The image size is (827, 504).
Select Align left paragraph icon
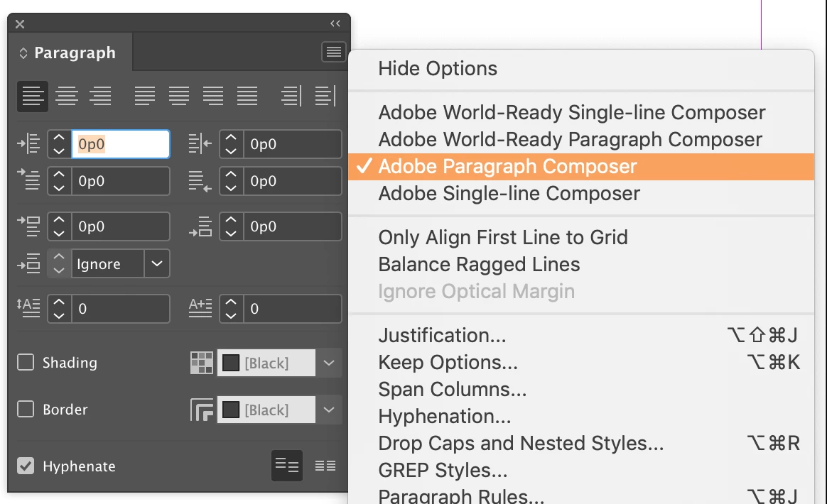pyautogui.click(x=33, y=97)
